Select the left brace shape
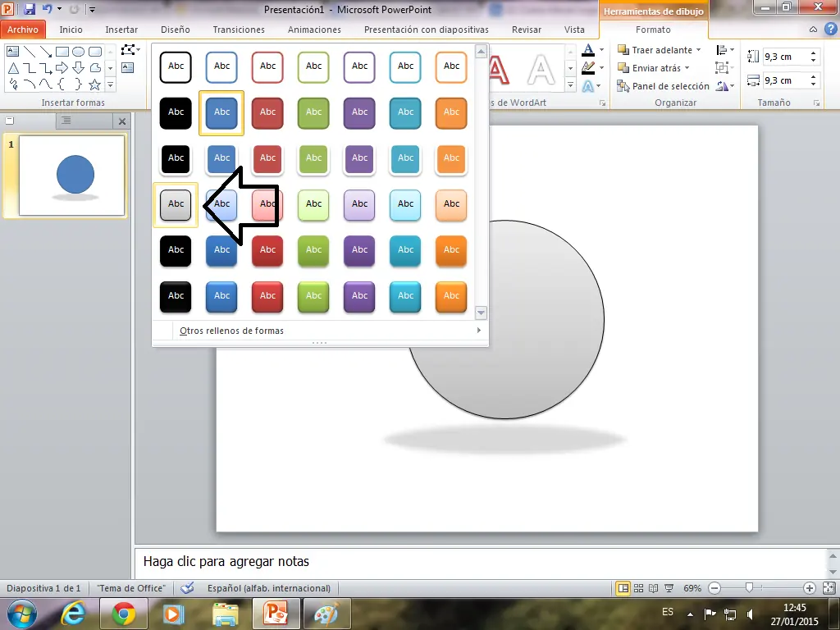The width and height of the screenshot is (840, 630). tap(62, 84)
